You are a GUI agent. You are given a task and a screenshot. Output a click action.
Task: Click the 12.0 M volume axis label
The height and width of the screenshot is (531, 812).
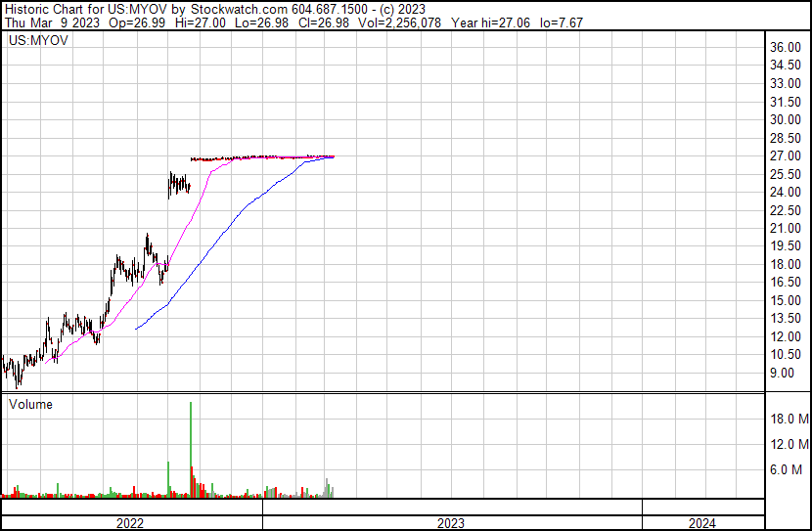789,444
